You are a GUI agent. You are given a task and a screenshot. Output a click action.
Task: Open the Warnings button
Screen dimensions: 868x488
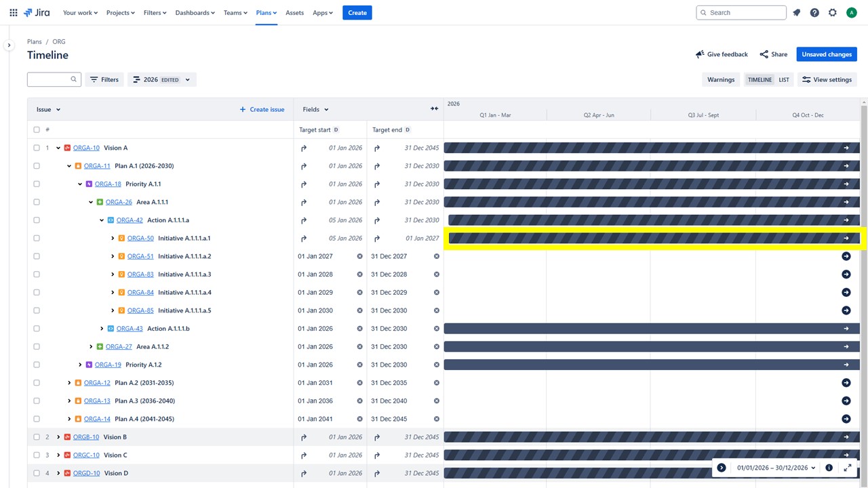(721, 79)
